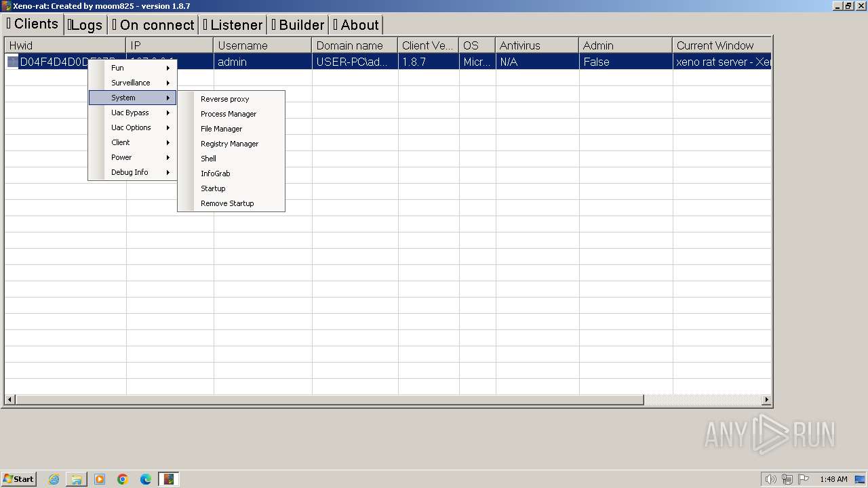Select the client row icon beside Hwid
Image resolution: width=868 pixels, height=488 pixels.
[13, 62]
